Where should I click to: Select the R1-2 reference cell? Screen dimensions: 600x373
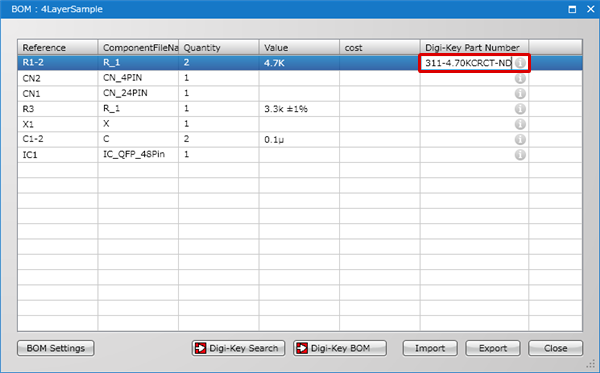click(57, 63)
